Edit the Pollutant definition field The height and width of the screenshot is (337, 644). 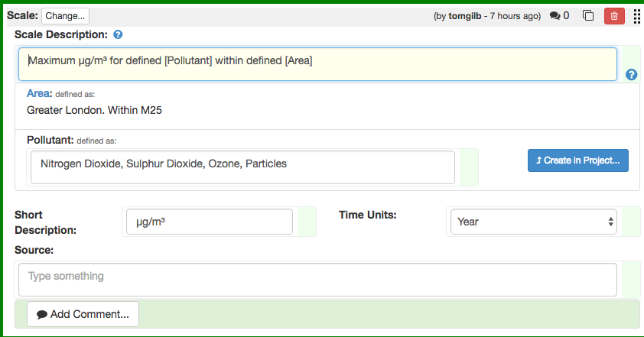[242, 167]
